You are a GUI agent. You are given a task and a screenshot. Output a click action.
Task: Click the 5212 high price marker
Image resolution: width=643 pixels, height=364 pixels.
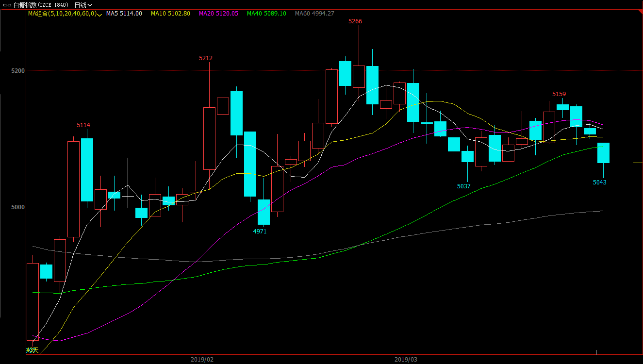click(206, 58)
